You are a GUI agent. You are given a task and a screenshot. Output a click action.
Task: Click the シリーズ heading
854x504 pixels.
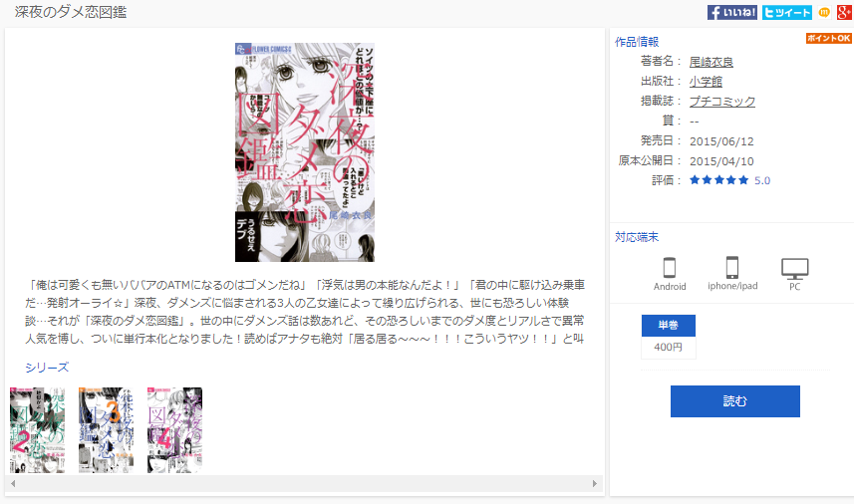tap(47, 368)
